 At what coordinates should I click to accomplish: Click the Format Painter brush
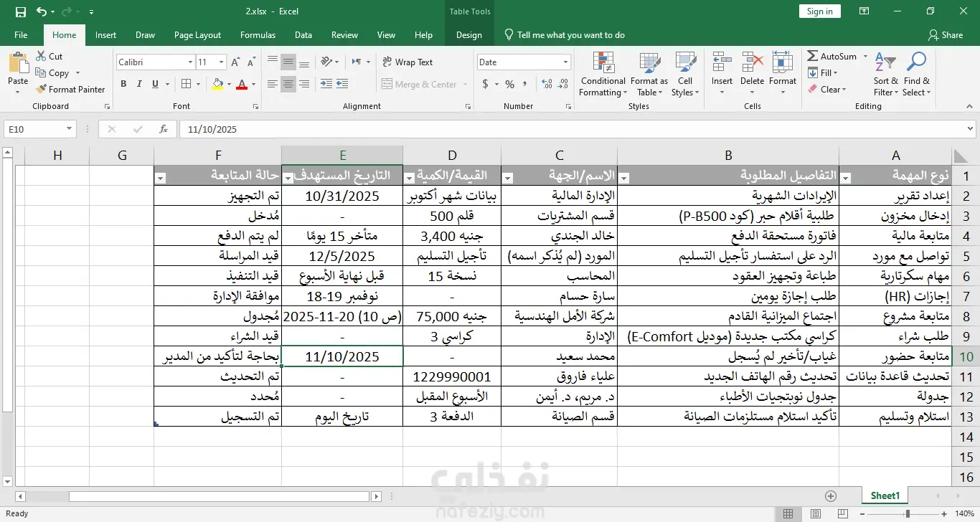[x=70, y=90]
